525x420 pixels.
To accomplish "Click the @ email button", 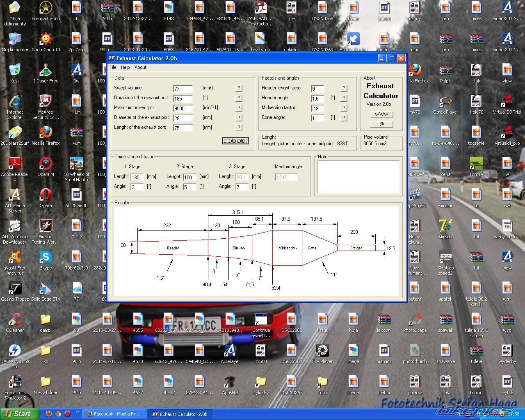I will (x=381, y=124).
